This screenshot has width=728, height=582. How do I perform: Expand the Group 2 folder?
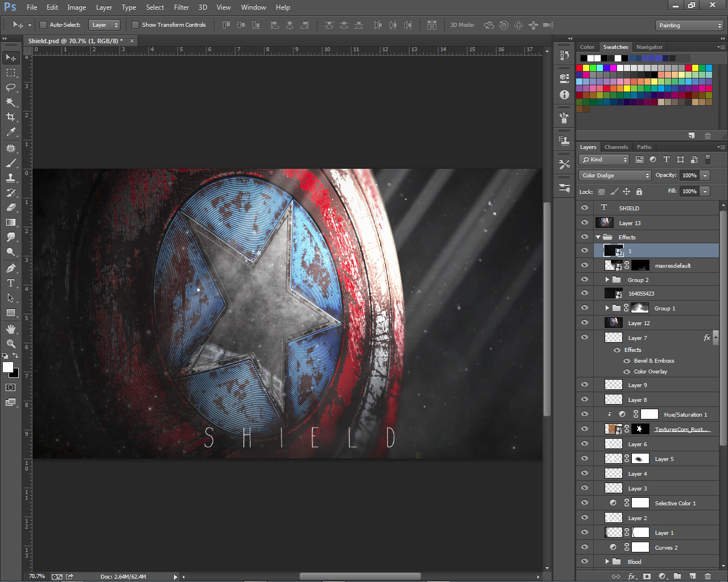pos(607,280)
